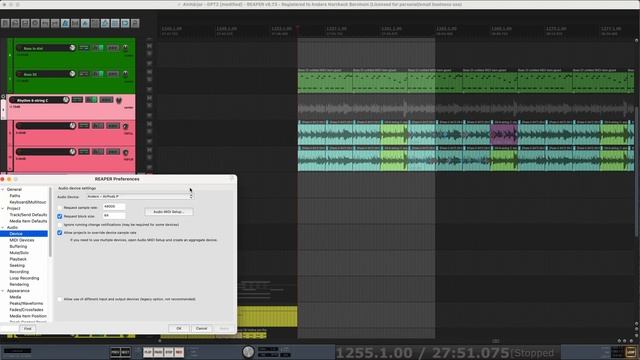The width and height of the screenshot is (640, 360).
Task: Click the Undo toolbar icon
Action: (45, 23)
